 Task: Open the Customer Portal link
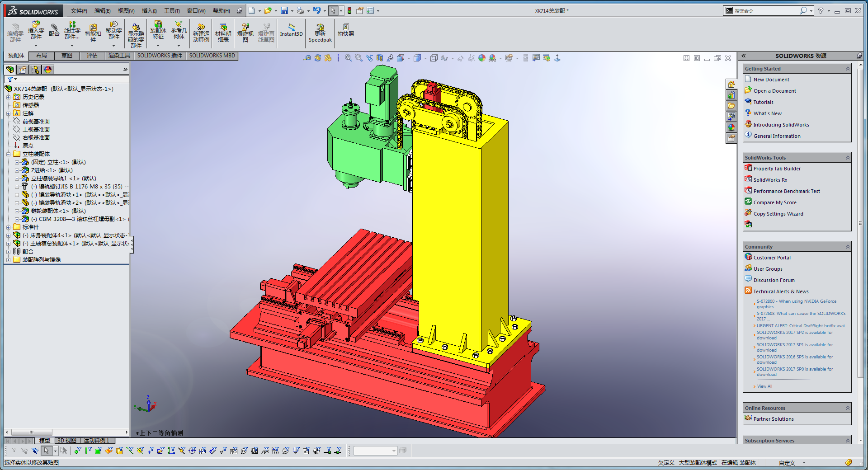[x=772, y=258]
